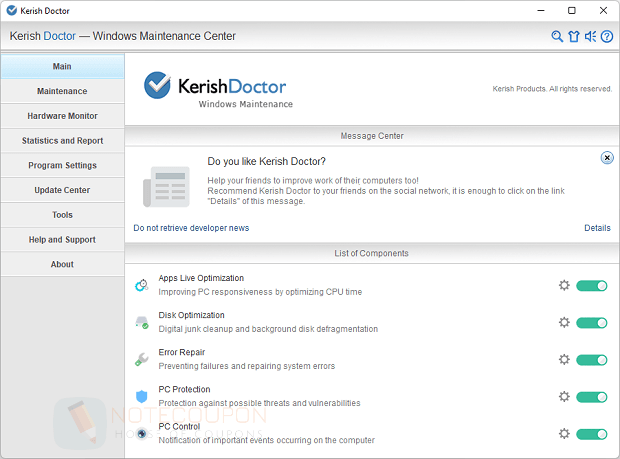Click 'Kerish Products. All rights reserved.' text
This screenshot has width=620, height=459.
(552, 89)
